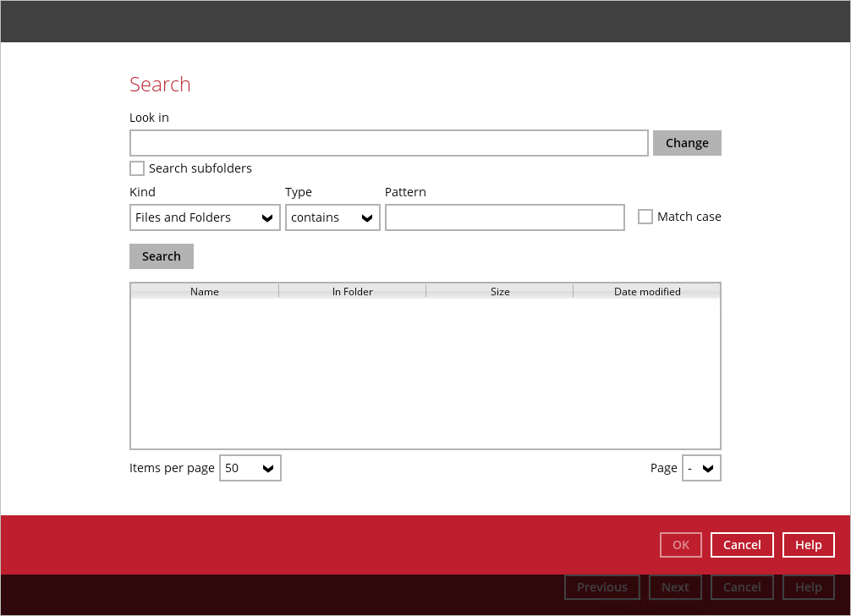Enable the Search subfolders checkbox
851x616 pixels.
pos(137,168)
